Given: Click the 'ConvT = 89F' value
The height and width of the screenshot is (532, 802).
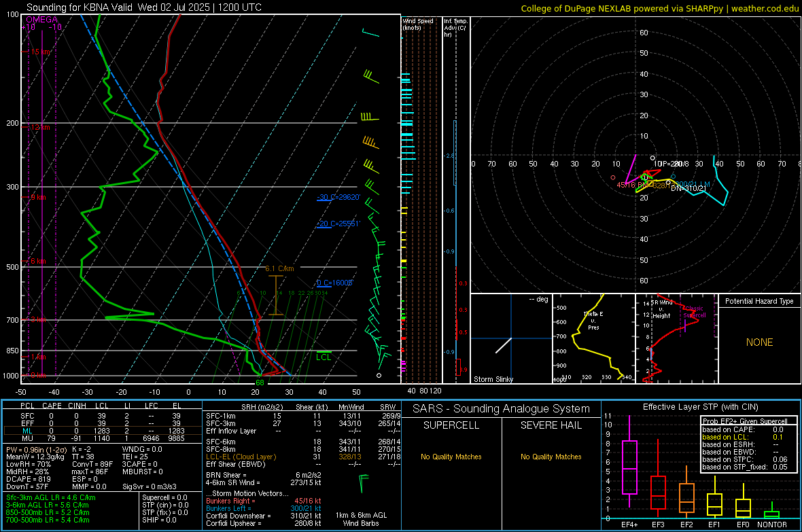Looking at the screenshot, I should pos(92,464).
